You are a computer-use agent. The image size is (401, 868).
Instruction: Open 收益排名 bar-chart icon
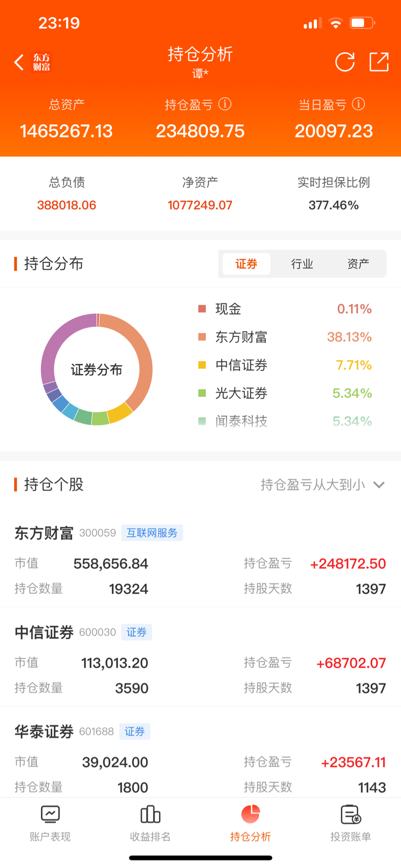coord(150,814)
